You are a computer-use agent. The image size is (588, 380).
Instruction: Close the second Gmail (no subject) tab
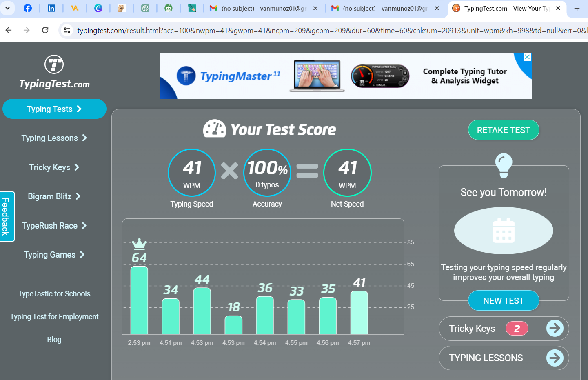pos(437,8)
